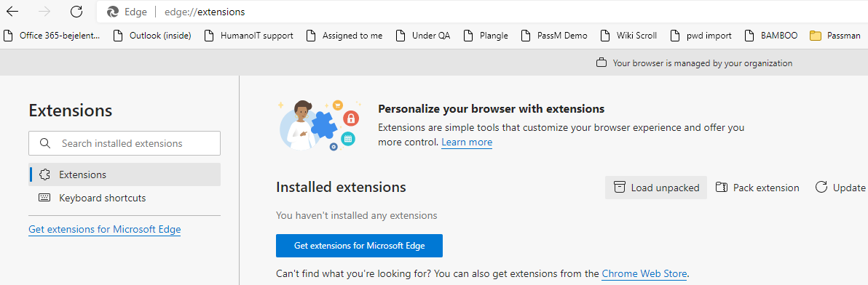The image size is (868, 285).
Task: Click Pack extension button
Action: point(757,188)
